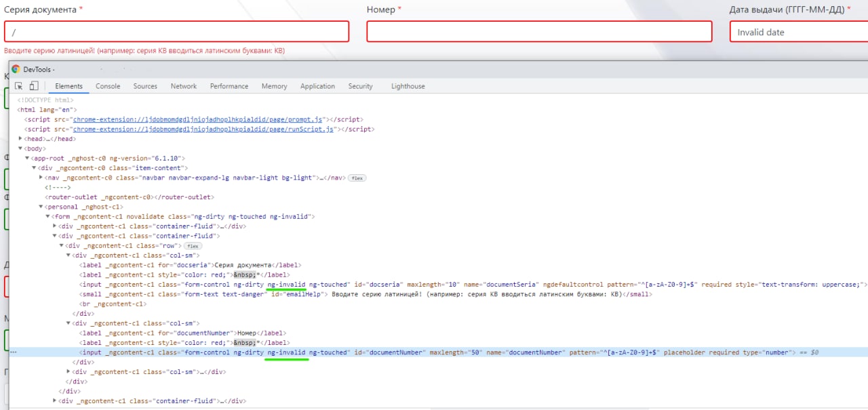The height and width of the screenshot is (410, 868).
Task: Click the flex badge beside the nav element
Action: coord(357,178)
